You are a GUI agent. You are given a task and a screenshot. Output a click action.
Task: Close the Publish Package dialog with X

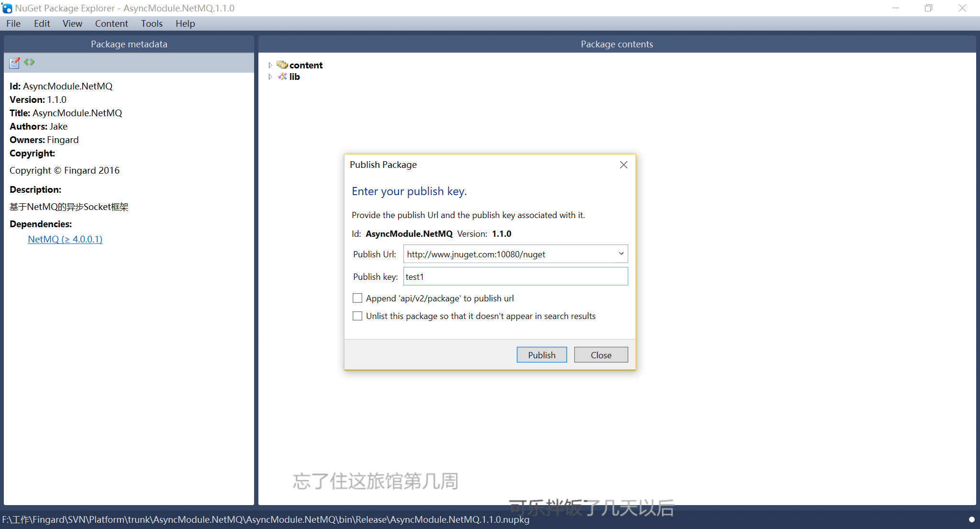(624, 165)
